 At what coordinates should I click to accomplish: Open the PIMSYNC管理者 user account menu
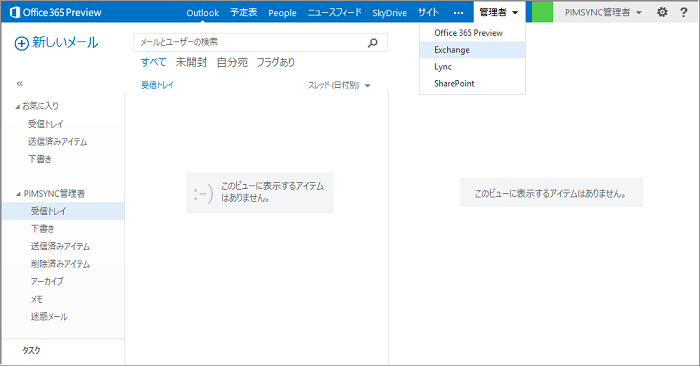(603, 12)
